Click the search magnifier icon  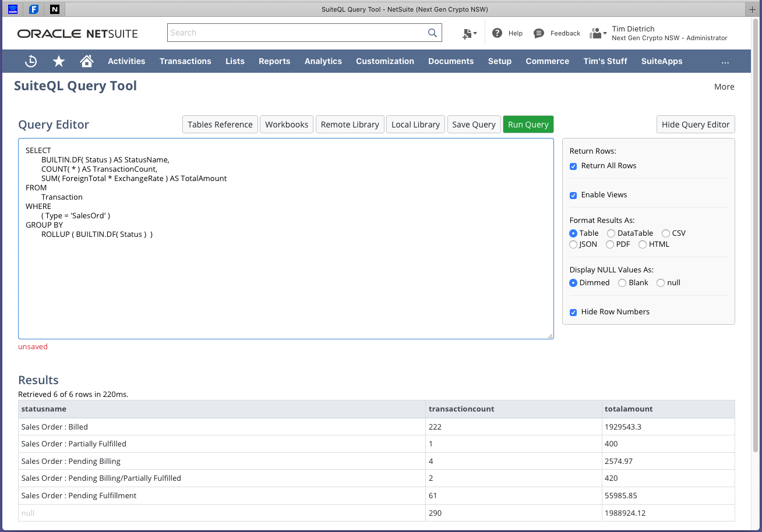432,33
